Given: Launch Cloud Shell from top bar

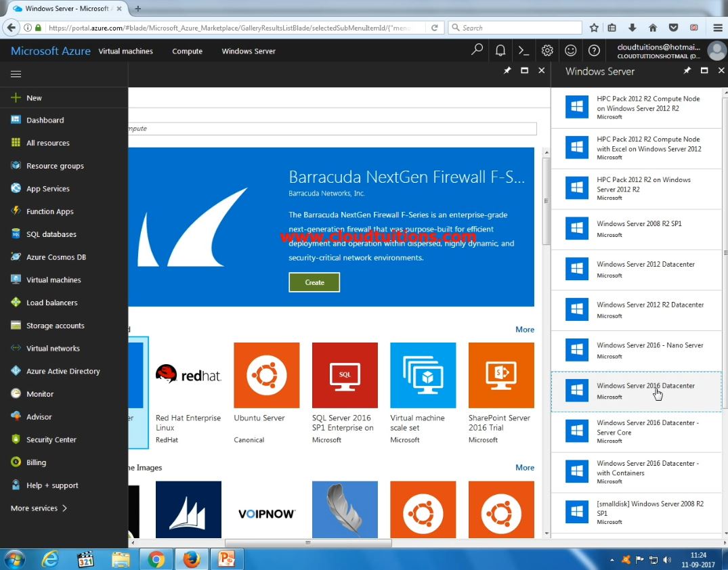Looking at the screenshot, I should 523,50.
